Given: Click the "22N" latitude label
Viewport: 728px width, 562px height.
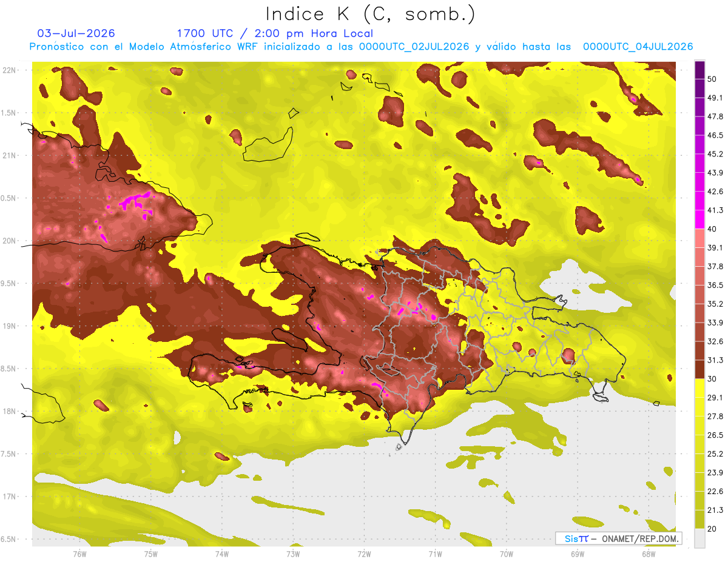Looking at the screenshot, I should tap(10, 70).
